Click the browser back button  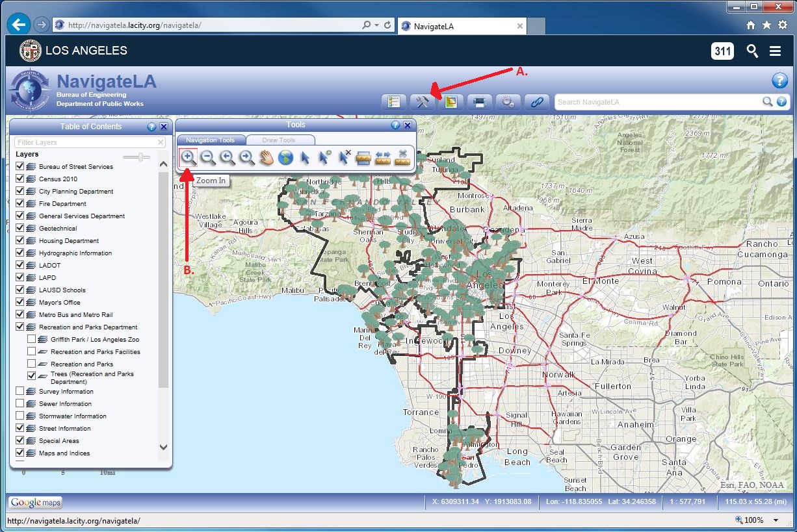pos(20,25)
